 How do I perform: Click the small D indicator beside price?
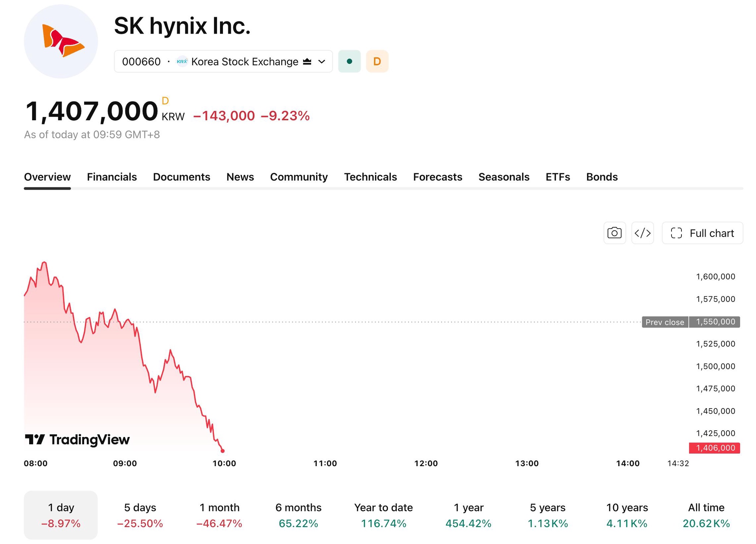[x=165, y=101]
